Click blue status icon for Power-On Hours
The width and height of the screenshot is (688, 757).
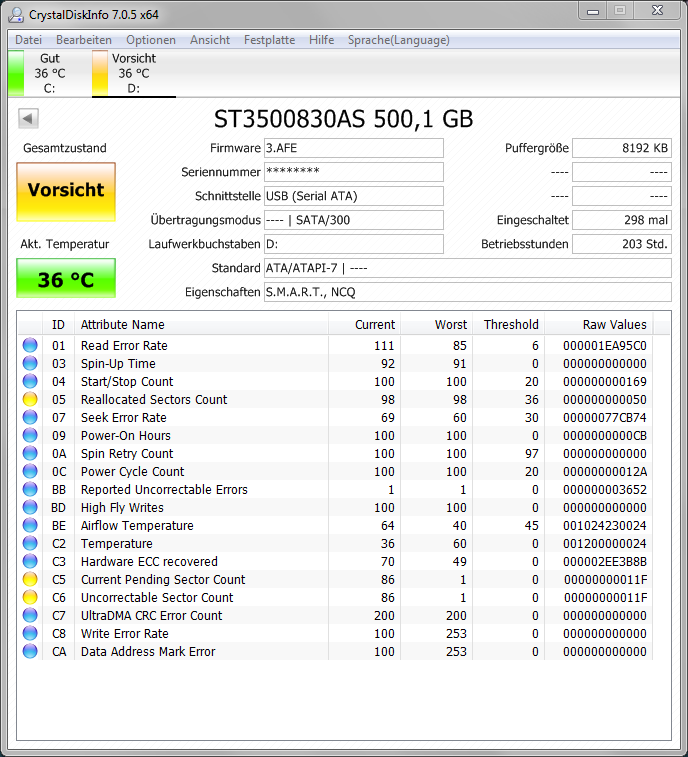(x=30, y=435)
